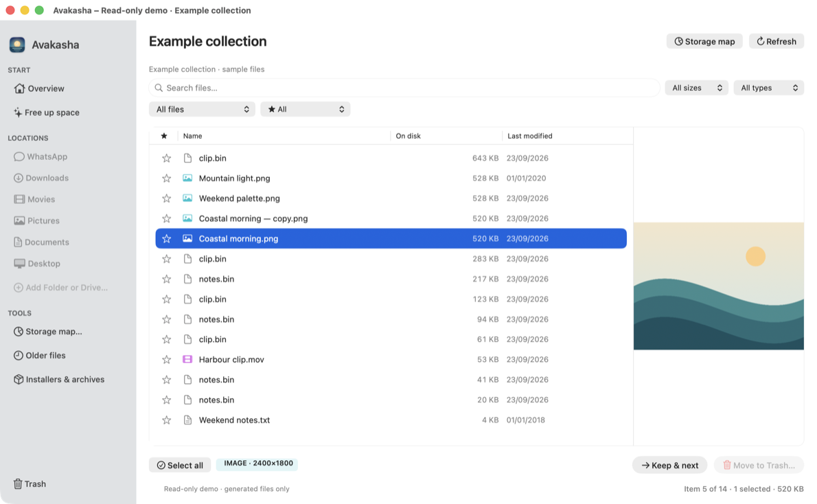Click the Weekend palette.png image icon
The height and width of the screenshot is (504, 817).
pos(187,198)
